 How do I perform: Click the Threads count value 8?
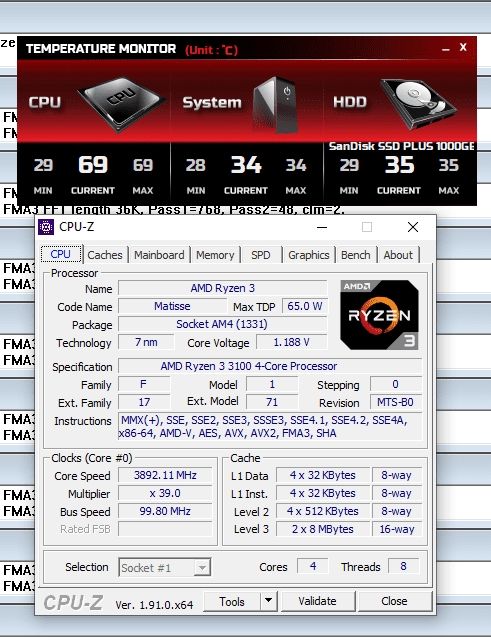click(403, 566)
